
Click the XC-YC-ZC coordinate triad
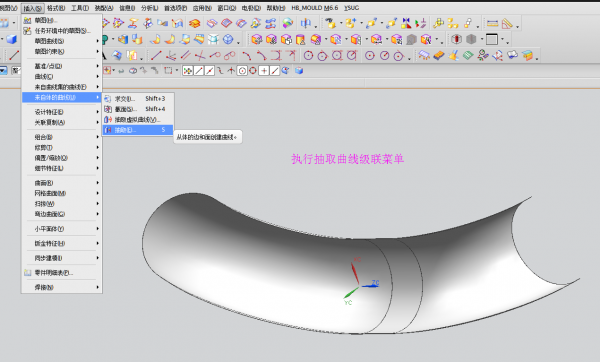click(360, 281)
